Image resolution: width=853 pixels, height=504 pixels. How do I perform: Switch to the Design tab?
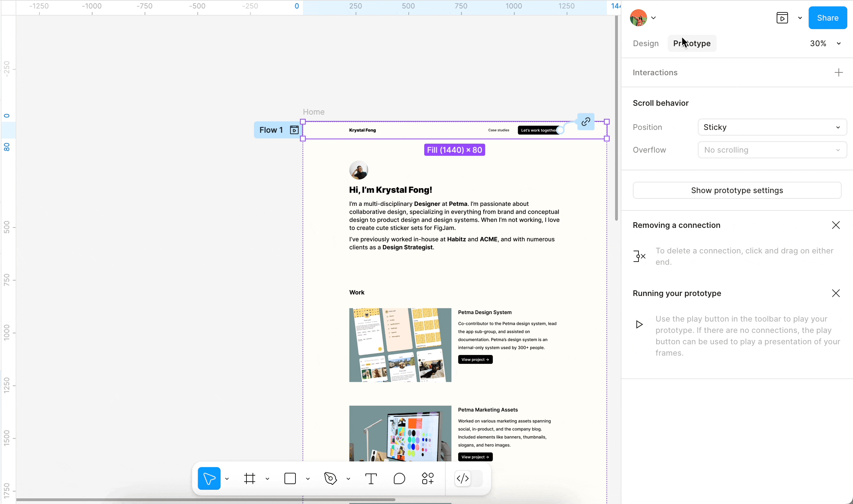pyautogui.click(x=646, y=43)
